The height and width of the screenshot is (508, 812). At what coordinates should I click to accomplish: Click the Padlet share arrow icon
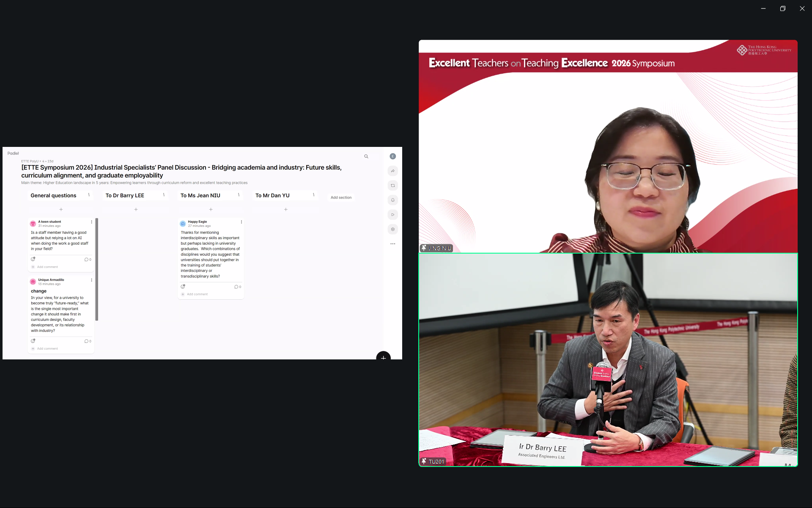(393, 171)
